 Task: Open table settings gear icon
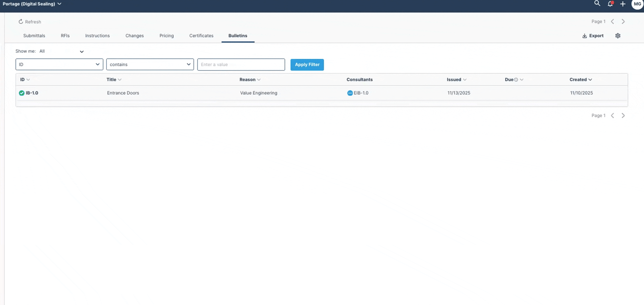[x=618, y=36]
